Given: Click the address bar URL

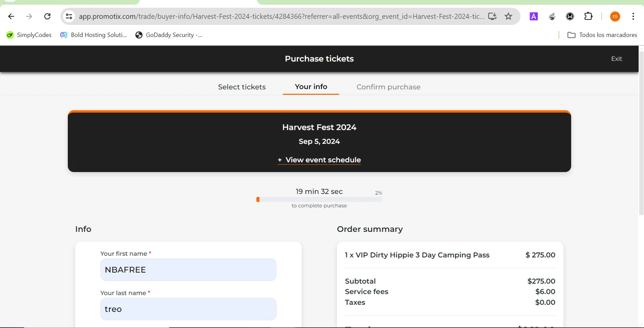Looking at the screenshot, I should [x=281, y=16].
